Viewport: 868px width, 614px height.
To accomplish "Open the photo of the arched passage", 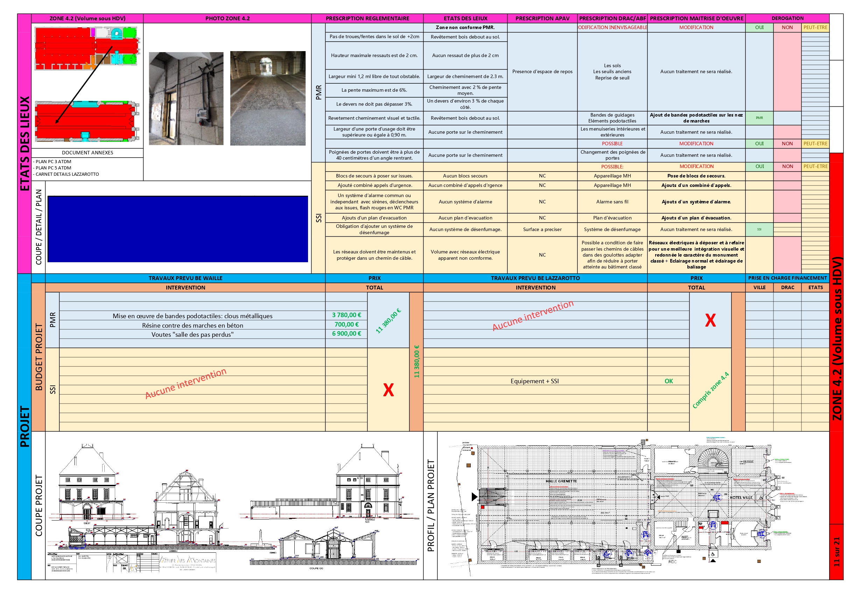I will [x=268, y=98].
